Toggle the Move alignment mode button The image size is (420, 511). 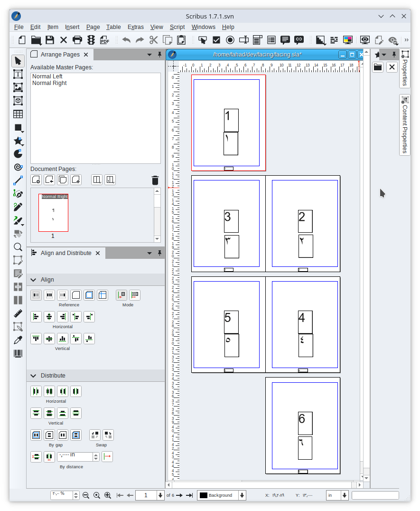[121, 295]
